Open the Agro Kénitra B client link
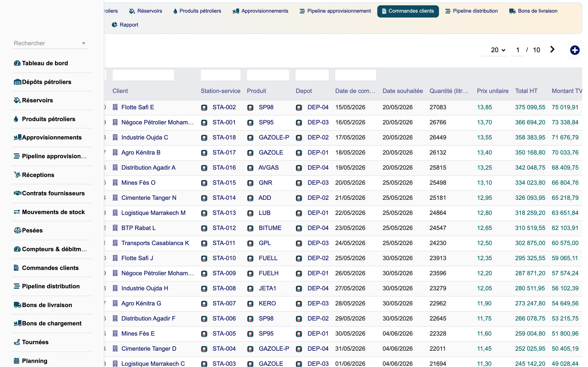588x367 pixels. click(x=141, y=152)
